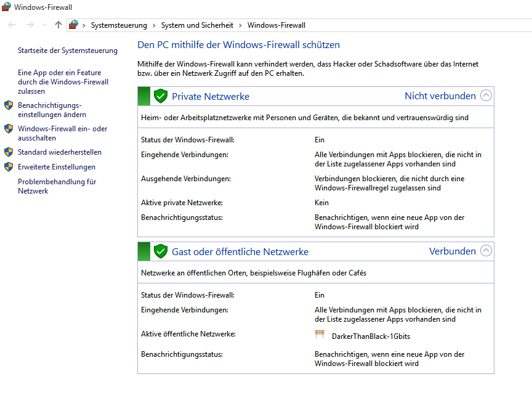Viewport: 532px width, 403px height.
Task: Click 'Aktive öffentliche Netzwerke:' label
Action: coord(188,334)
